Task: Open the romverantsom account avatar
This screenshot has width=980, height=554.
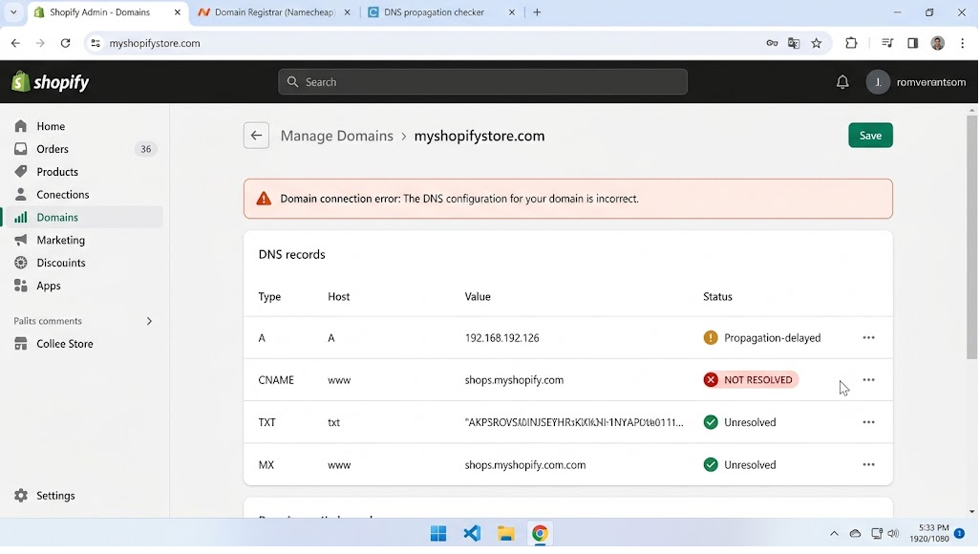Action: [878, 82]
